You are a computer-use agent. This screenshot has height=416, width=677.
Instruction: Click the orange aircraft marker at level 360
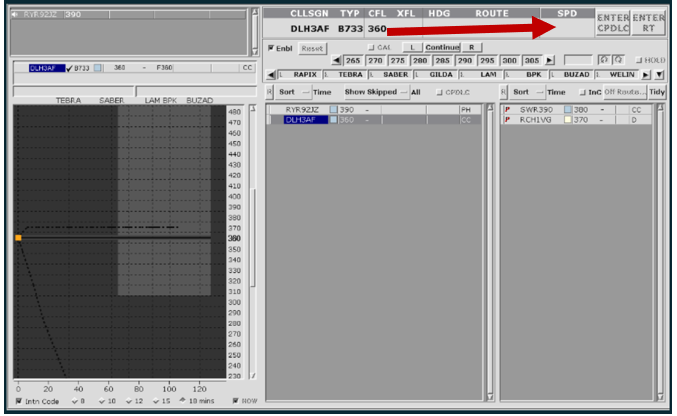18,238
